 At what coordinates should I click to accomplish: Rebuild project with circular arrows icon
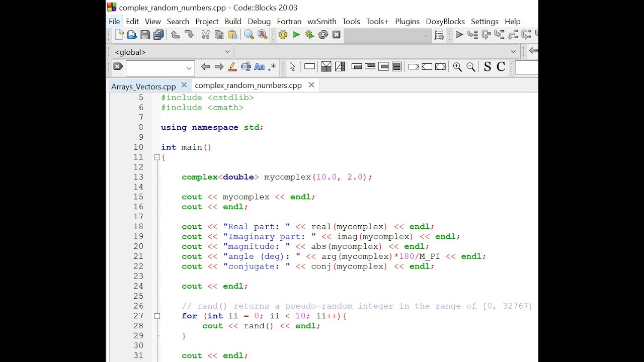pyautogui.click(x=323, y=35)
